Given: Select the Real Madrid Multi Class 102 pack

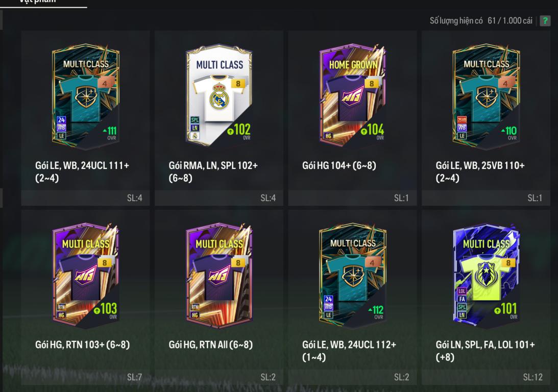Looking at the screenshot, I should 219,118.
